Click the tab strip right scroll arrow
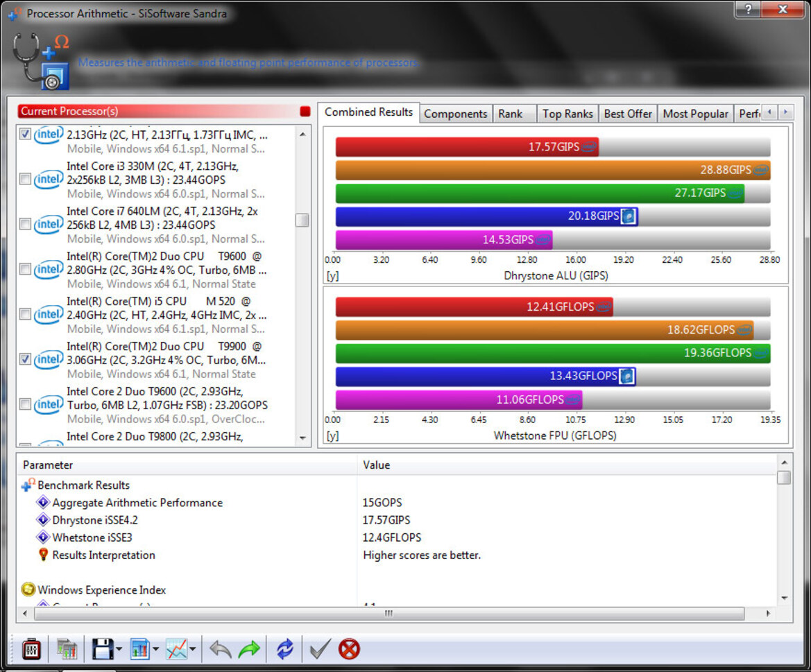The height and width of the screenshot is (672, 811). pos(785,112)
